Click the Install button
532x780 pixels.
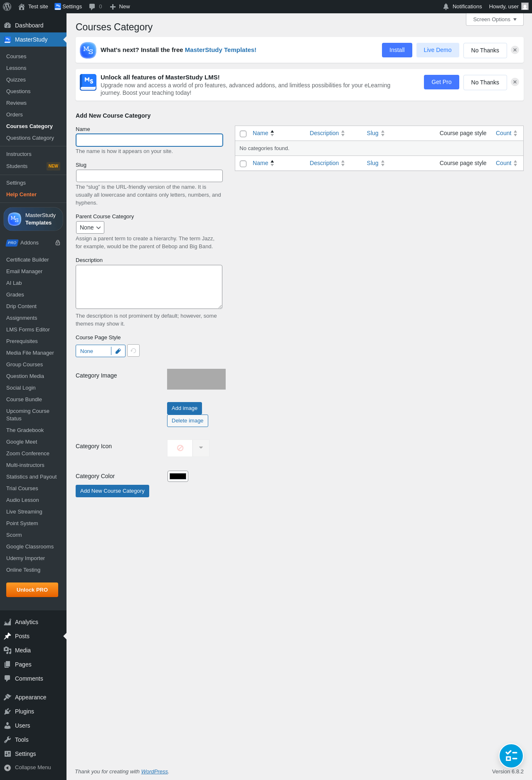(397, 50)
